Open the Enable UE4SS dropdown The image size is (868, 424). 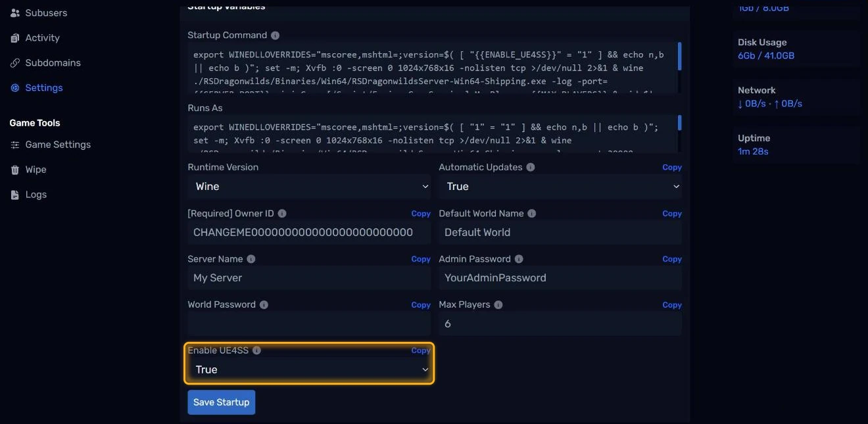pos(309,369)
